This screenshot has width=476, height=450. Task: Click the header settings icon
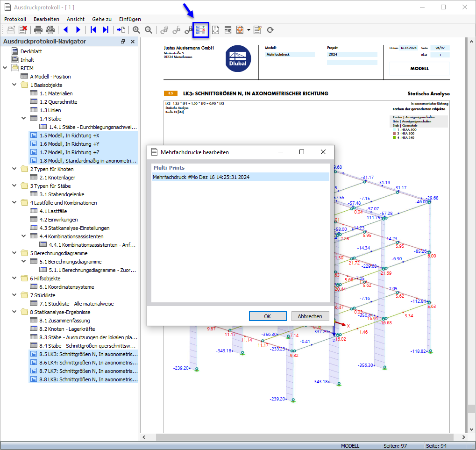pyautogui.click(x=227, y=30)
